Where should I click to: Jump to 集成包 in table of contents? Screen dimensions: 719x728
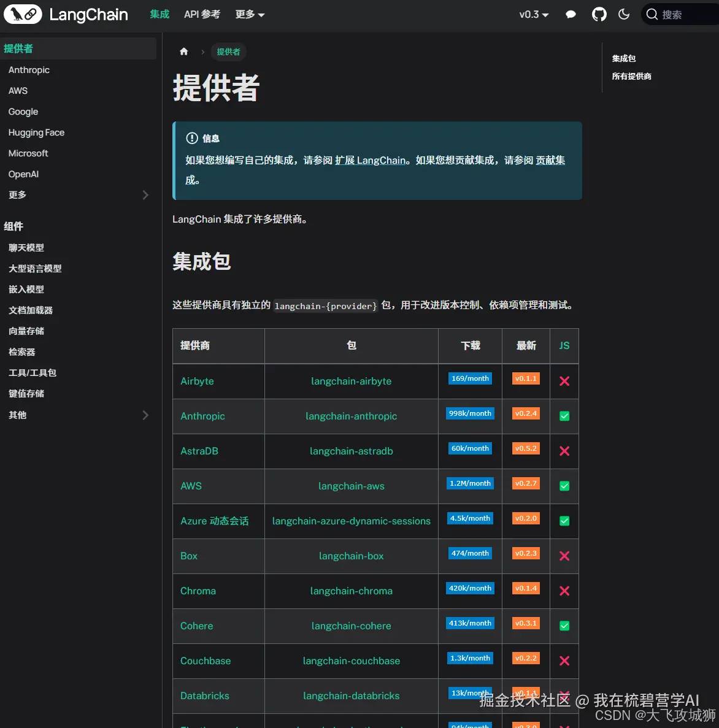pos(624,58)
